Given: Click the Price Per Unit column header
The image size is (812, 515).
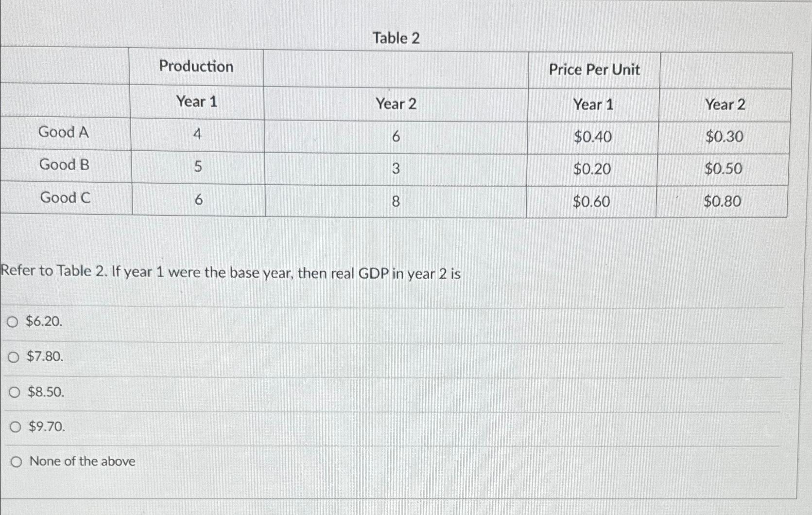Looking at the screenshot, I should [594, 70].
